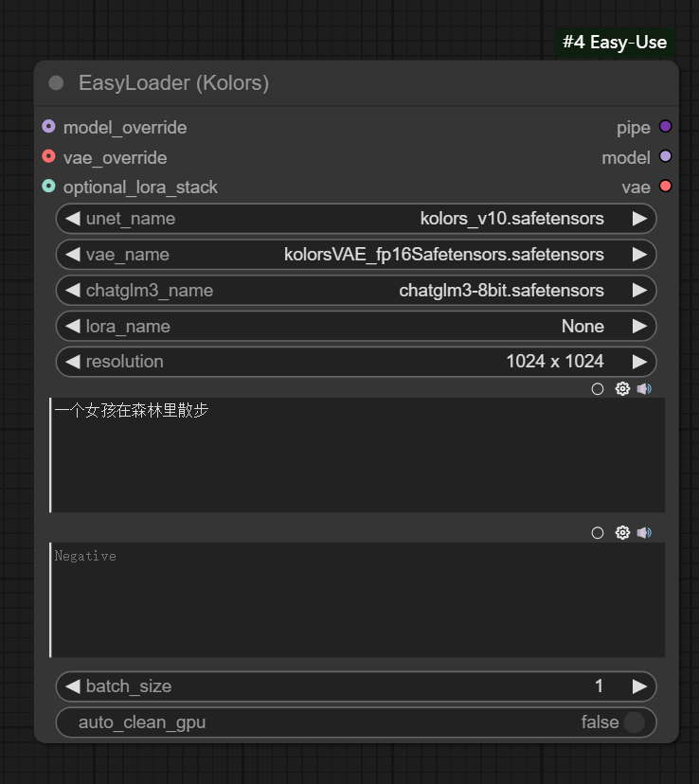Click the EasyLoader (Kolors) node title

pyautogui.click(x=173, y=83)
